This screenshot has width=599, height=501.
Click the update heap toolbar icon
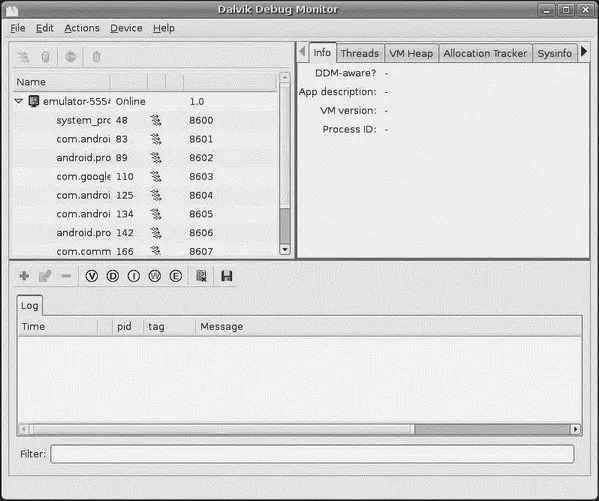pos(45,57)
